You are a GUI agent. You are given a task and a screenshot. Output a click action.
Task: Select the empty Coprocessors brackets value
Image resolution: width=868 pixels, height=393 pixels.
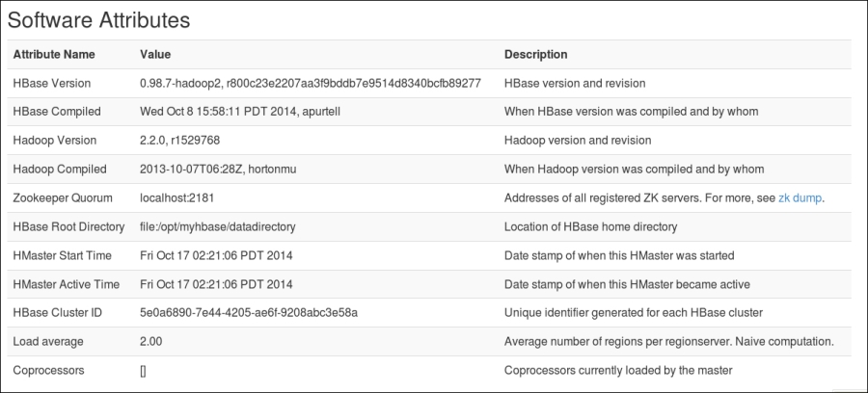click(143, 370)
